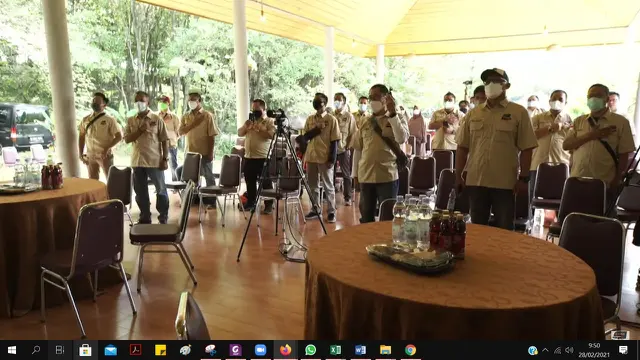640x360 pixels.
Task: Switch to the Firefox taskbar window
Action: (x=285, y=350)
